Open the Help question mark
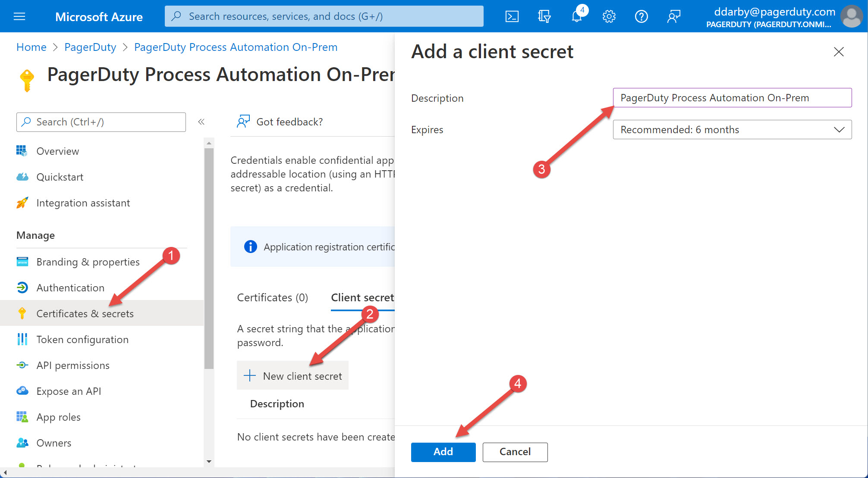Viewport: 868px width, 478px height. (x=641, y=16)
